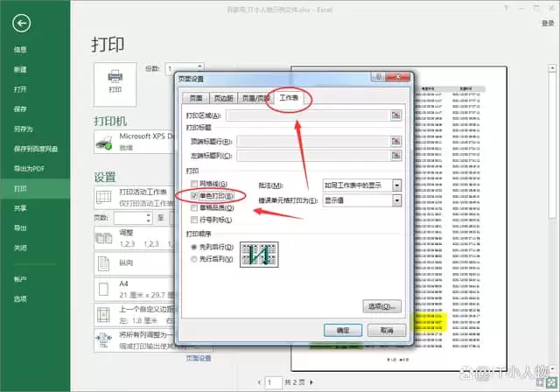Viewport: 560px width, 392px height.
Task: Click the portrait orientation (纵向) page icon
Action: 103,263
